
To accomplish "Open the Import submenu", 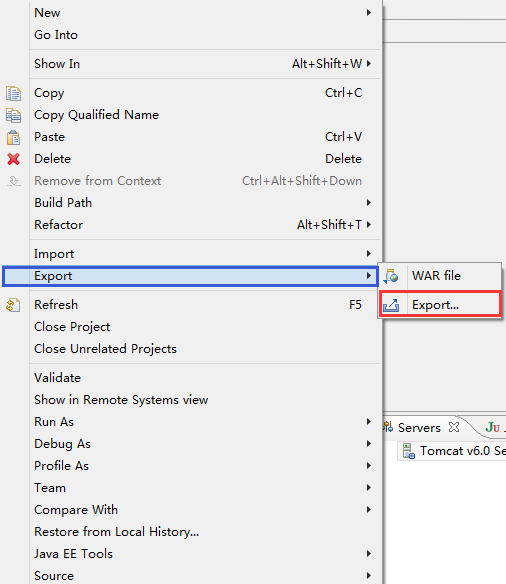I will pyautogui.click(x=205, y=254).
